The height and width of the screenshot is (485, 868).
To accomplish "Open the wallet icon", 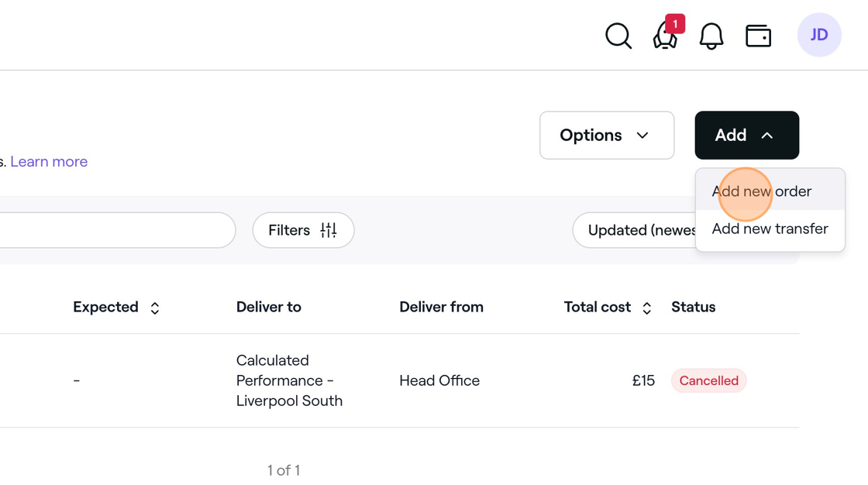I will [759, 36].
